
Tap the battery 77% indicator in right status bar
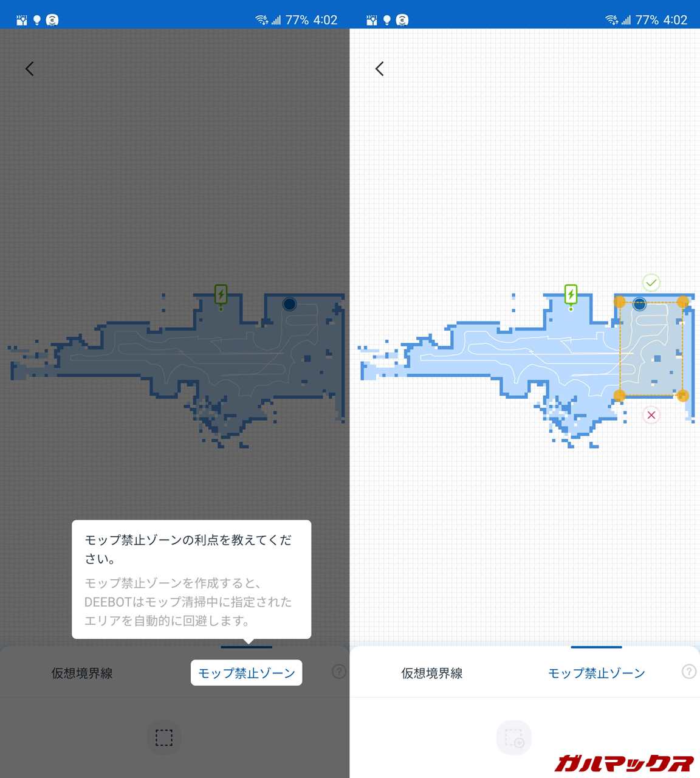[x=647, y=20]
